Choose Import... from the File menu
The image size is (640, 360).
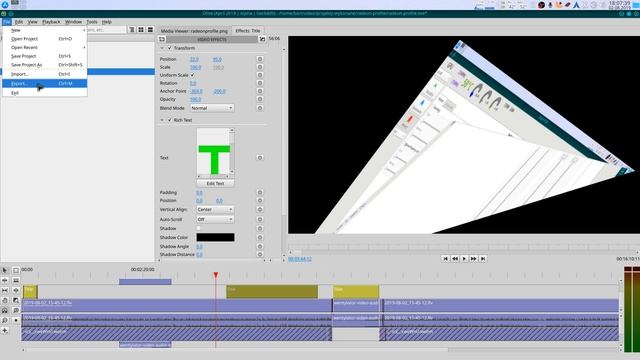pyautogui.click(x=44, y=74)
